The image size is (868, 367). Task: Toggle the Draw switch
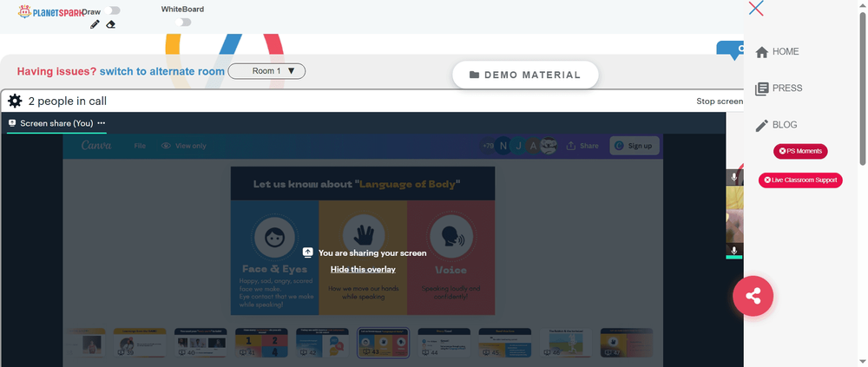click(x=112, y=10)
